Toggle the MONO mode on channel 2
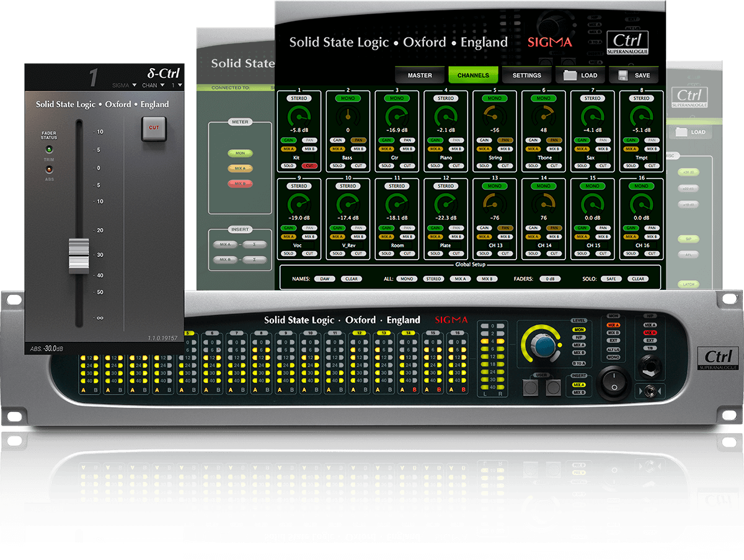The width and height of the screenshot is (744, 560). pyautogui.click(x=348, y=98)
